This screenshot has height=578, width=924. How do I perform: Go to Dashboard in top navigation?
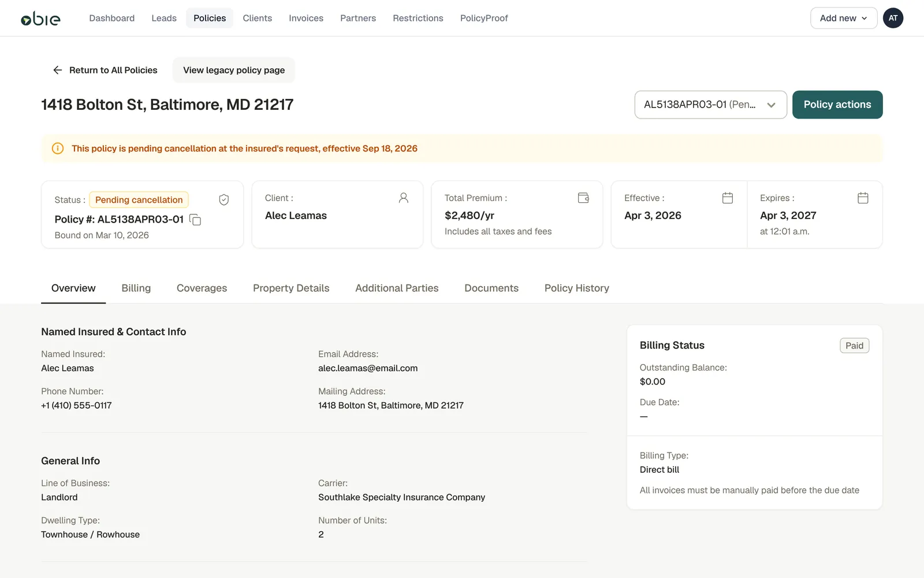pos(112,18)
